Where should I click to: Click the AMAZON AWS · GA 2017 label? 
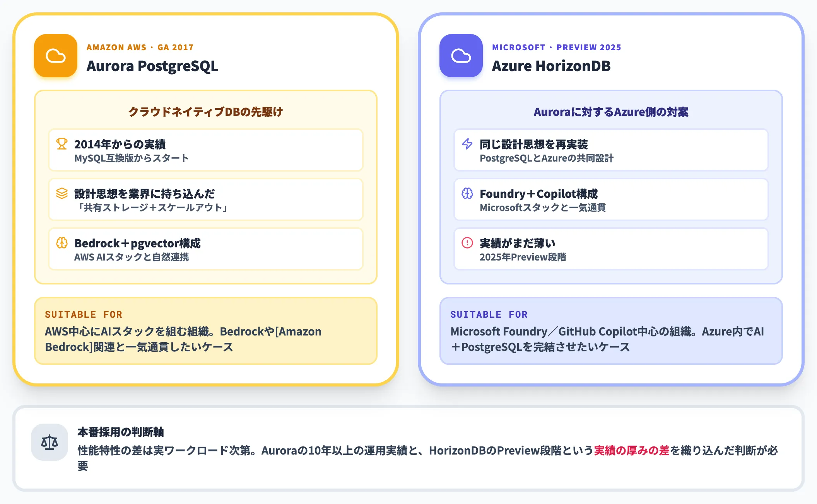(140, 48)
